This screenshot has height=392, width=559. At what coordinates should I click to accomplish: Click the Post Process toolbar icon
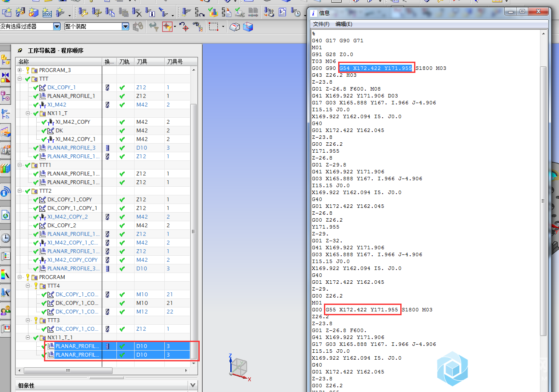pos(269,12)
